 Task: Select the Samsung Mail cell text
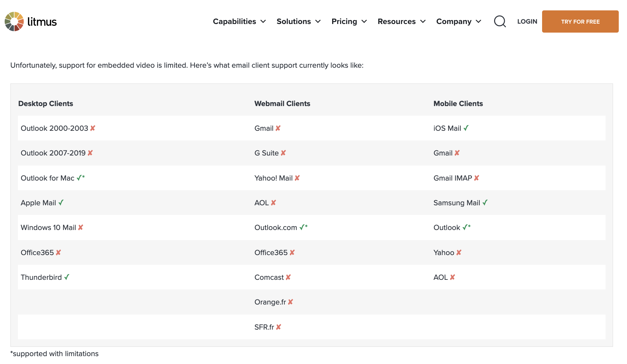(x=457, y=203)
